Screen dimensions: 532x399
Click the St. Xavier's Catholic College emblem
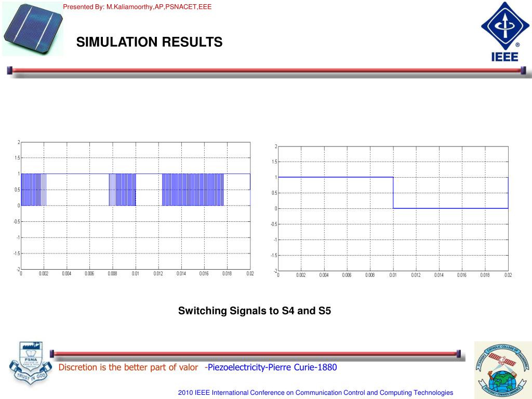(x=503, y=370)
